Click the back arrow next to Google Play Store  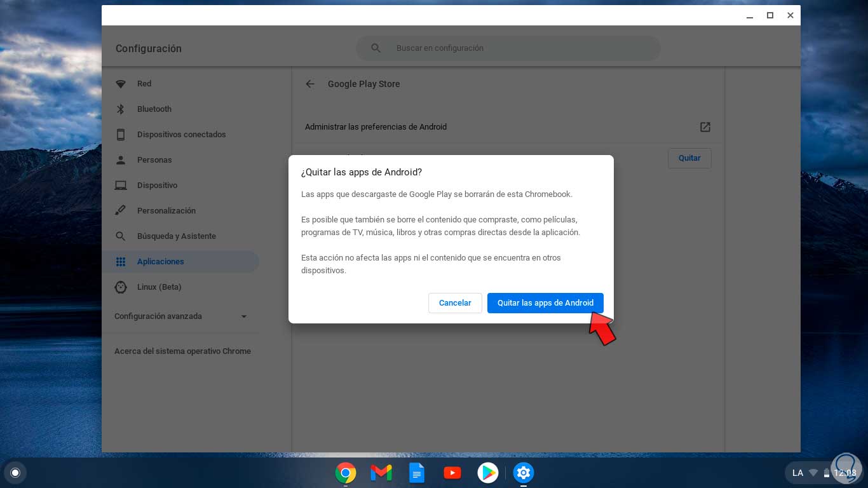[x=310, y=84]
